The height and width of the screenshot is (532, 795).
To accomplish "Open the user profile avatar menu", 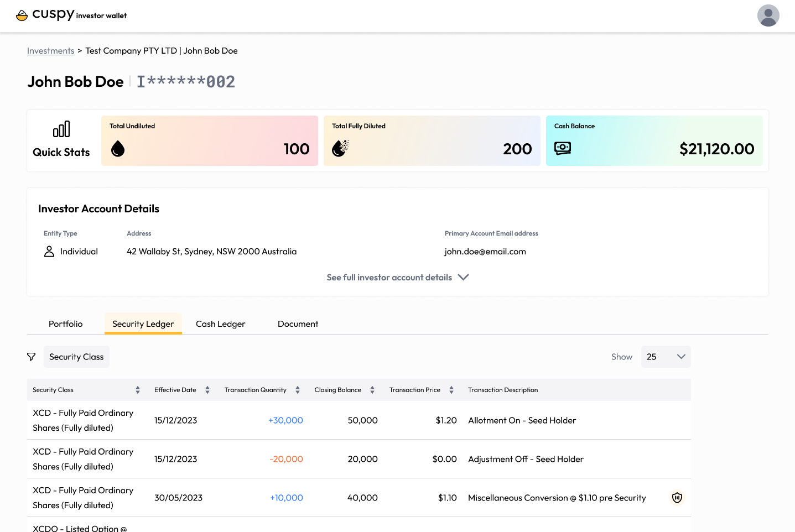I will coord(768,15).
